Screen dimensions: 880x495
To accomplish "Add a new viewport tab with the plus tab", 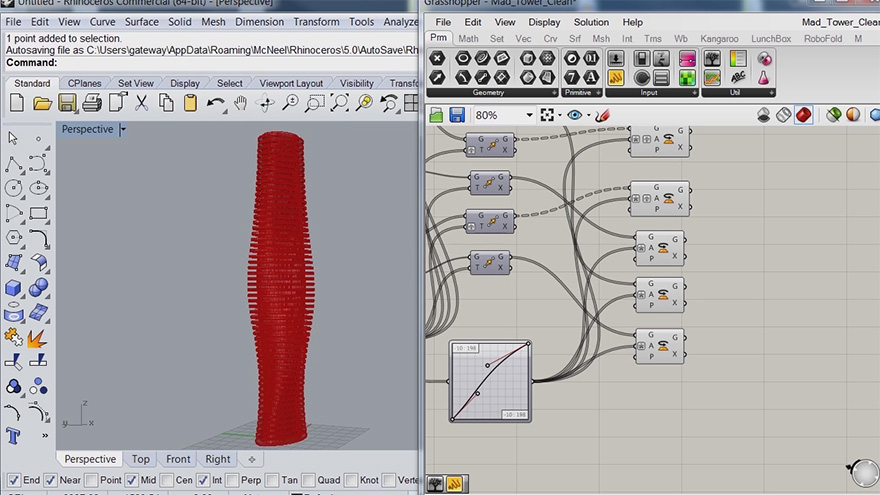I will (x=251, y=460).
